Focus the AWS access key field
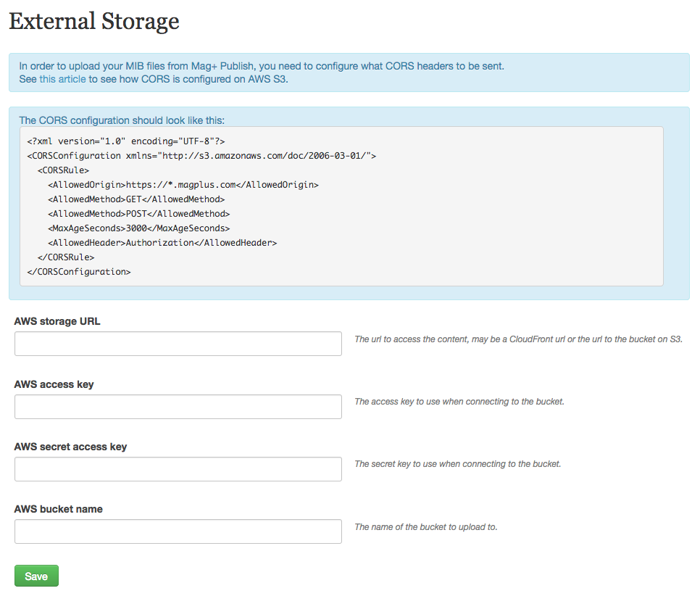This screenshot has width=700, height=596. click(178, 407)
